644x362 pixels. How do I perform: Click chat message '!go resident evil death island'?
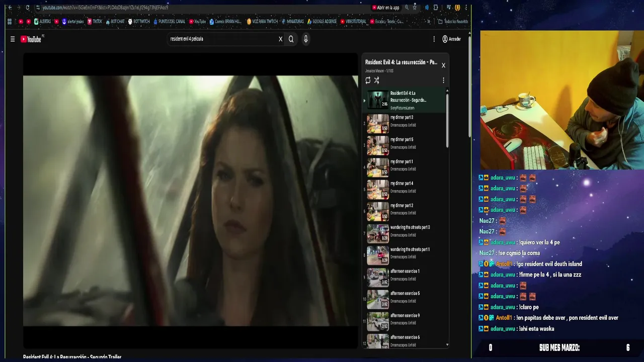coord(549,264)
